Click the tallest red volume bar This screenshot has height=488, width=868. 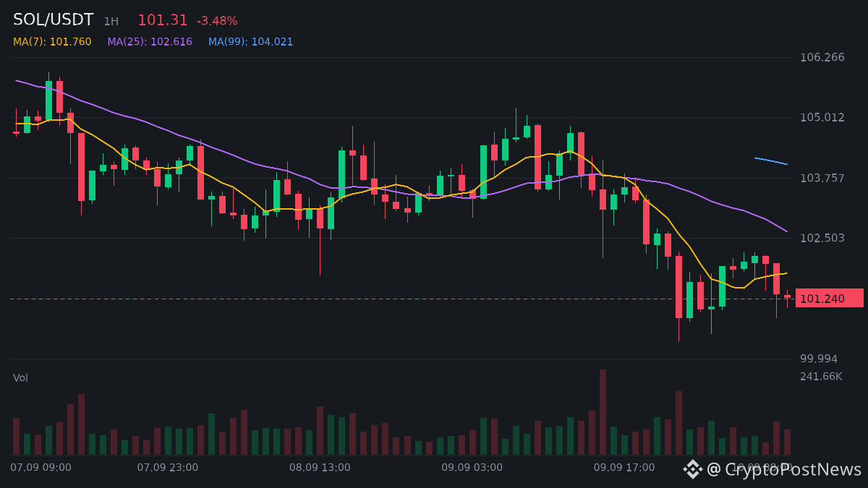tap(603, 412)
